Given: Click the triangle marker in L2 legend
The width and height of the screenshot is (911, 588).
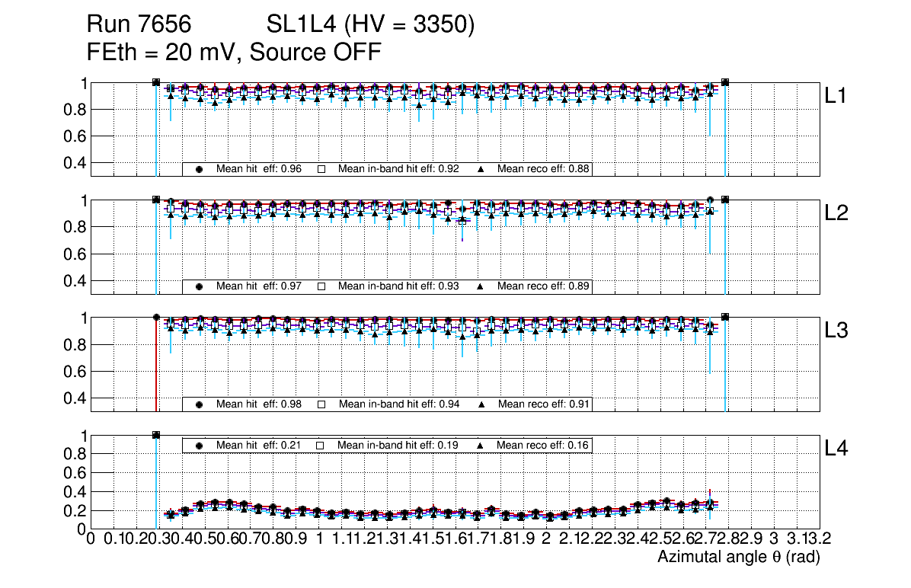Looking at the screenshot, I should [481, 286].
